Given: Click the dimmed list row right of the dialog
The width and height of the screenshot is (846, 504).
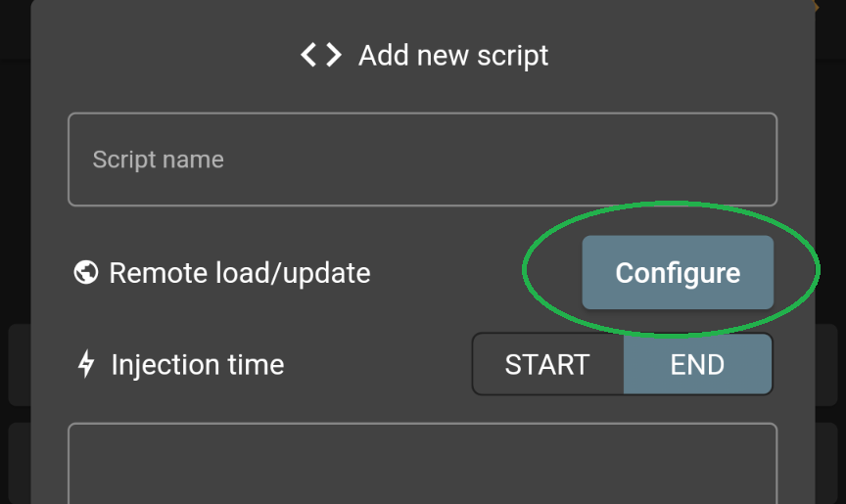Looking at the screenshot, I should point(829,364).
